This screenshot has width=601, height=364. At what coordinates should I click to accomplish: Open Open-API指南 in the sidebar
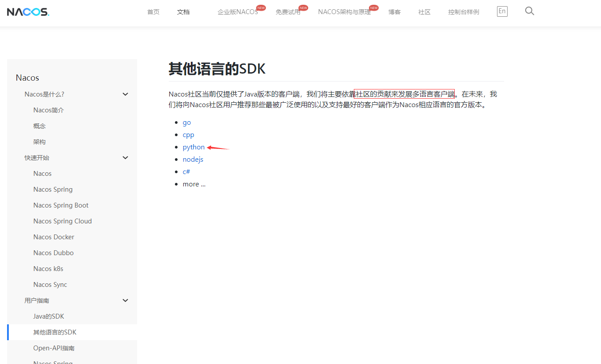click(x=54, y=348)
